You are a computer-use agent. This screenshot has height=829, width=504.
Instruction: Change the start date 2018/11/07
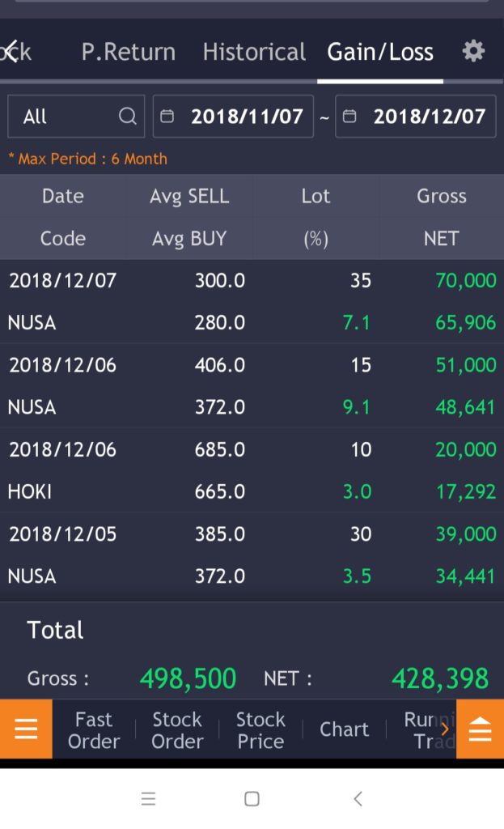(246, 117)
